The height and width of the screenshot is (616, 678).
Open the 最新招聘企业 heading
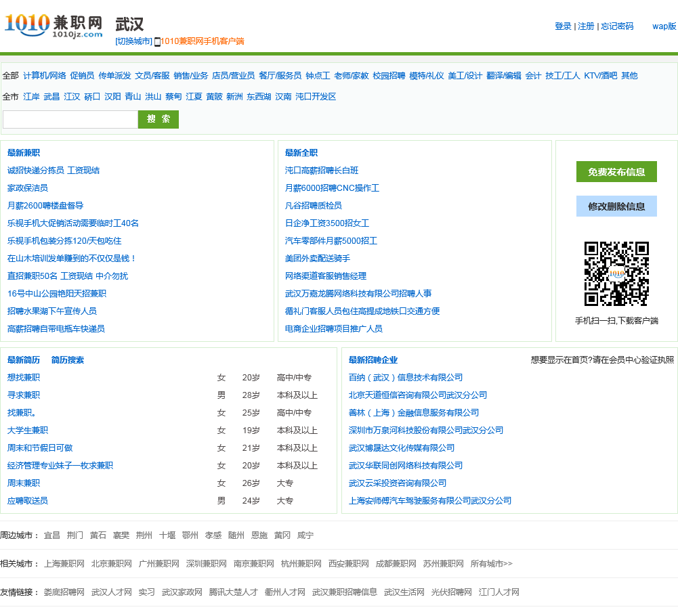373,360
